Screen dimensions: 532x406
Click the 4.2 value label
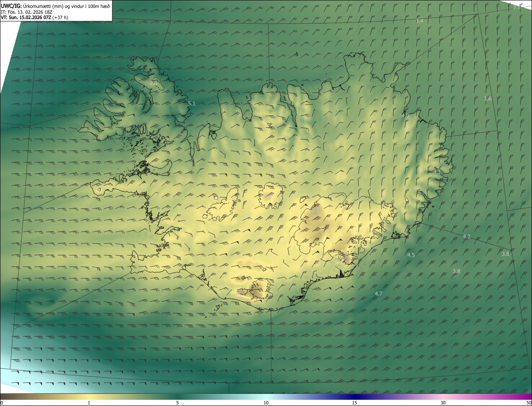point(467,237)
